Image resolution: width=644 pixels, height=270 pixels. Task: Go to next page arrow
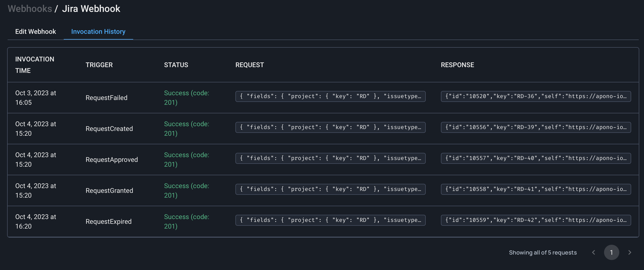629,252
